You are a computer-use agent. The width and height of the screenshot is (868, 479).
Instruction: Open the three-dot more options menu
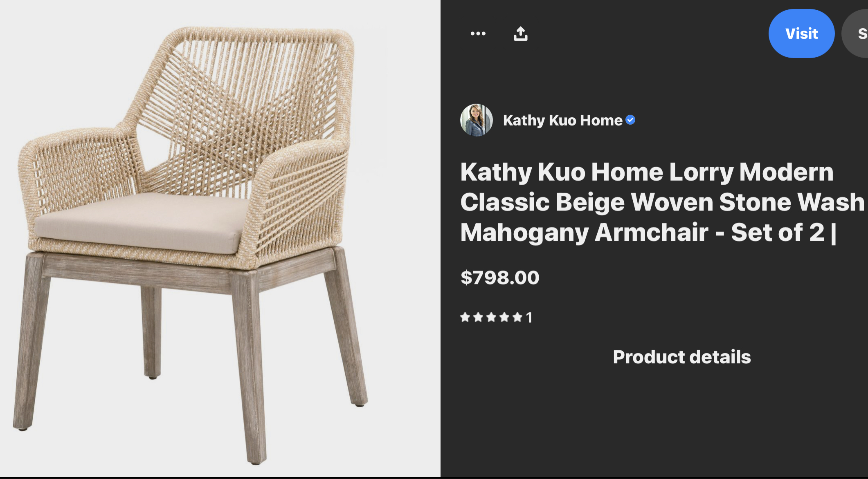[x=478, y=34]
